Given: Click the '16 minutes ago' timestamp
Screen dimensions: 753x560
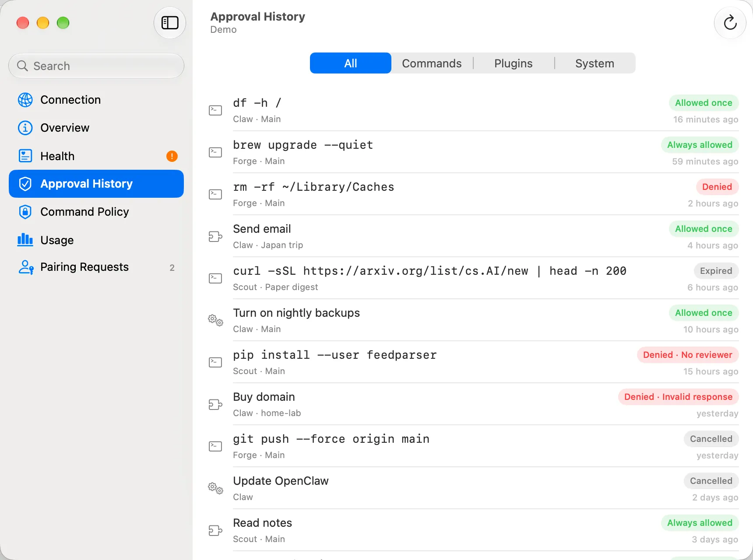Looking at the screenshot, I should click(706, 119).
